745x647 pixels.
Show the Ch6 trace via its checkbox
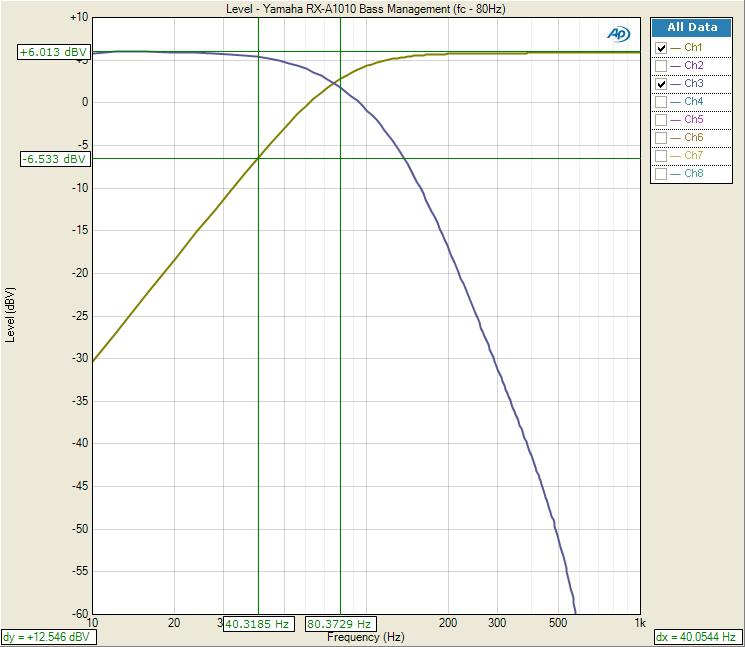[x=661, y=138]
